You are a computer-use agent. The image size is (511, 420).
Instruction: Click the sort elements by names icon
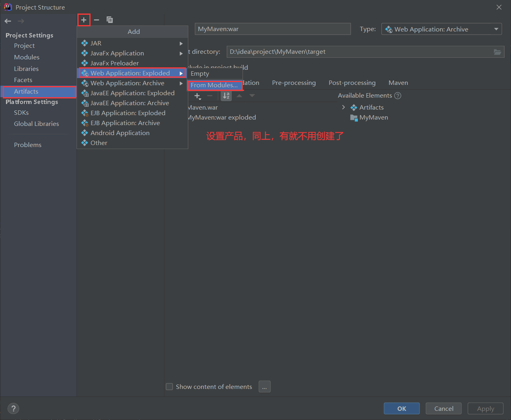(226, 96)
